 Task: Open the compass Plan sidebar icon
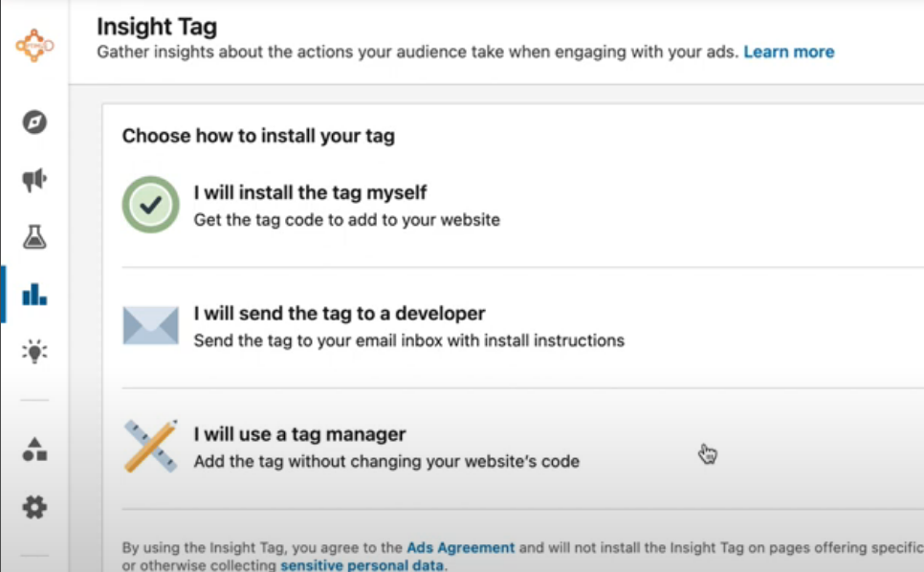[34, 121]
